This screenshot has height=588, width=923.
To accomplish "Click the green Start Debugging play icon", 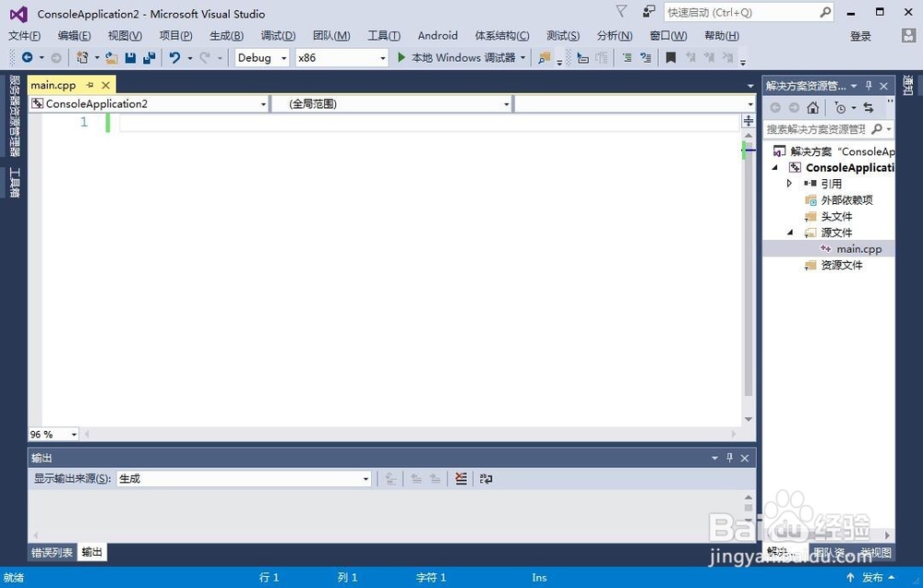I will click(x=402, y=57).
